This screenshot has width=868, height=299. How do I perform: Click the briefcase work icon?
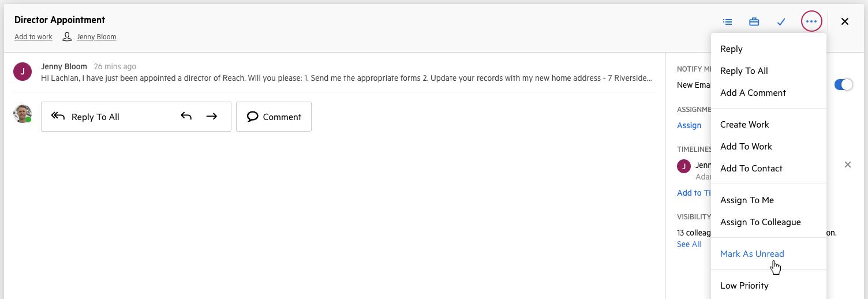[x=754, y=22]
